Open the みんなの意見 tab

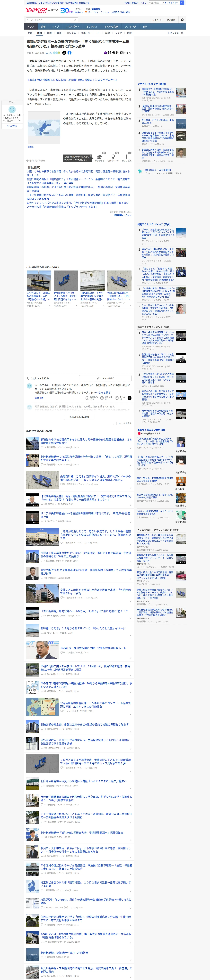(x=111, y=27)
